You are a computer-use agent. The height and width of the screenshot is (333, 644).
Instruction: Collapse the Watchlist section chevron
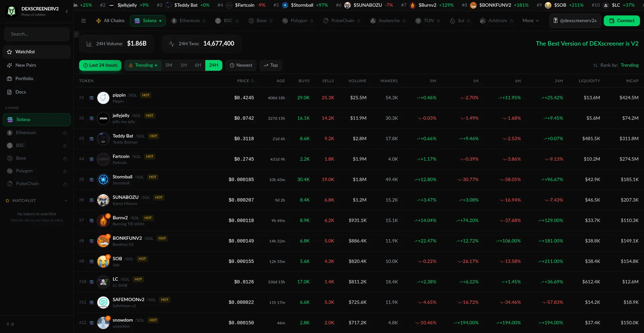tap(66, 201)
